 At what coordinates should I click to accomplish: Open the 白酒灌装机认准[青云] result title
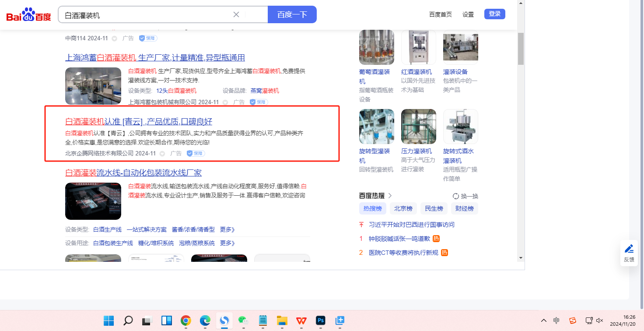(139, 122)
